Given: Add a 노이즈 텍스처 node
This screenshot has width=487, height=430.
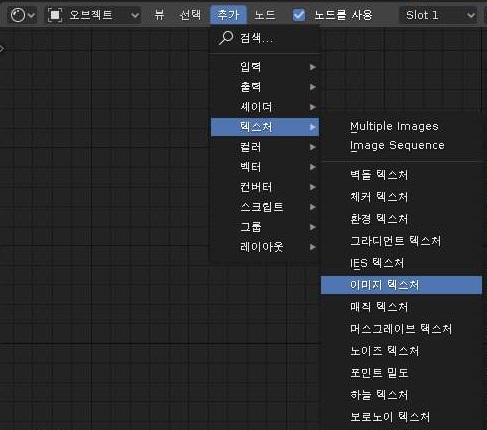Looking at the screenshot, I should point(401,351).
